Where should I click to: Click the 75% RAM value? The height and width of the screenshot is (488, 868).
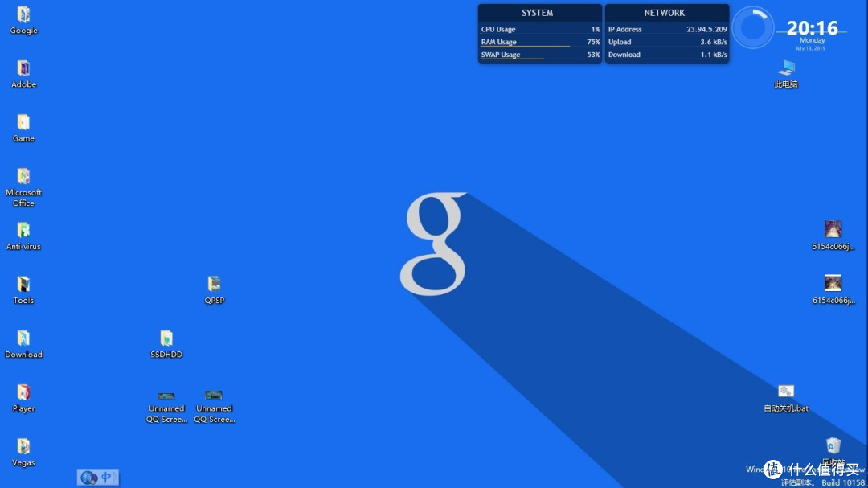593,42
